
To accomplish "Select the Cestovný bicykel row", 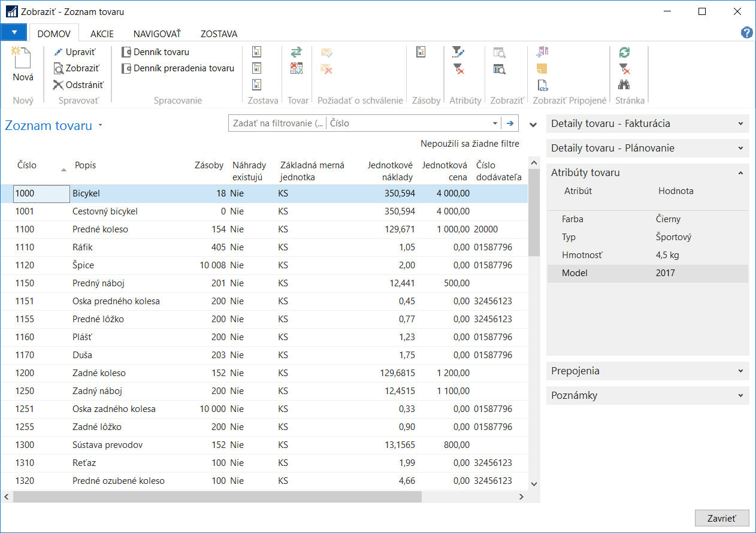I will pos(264,211).
